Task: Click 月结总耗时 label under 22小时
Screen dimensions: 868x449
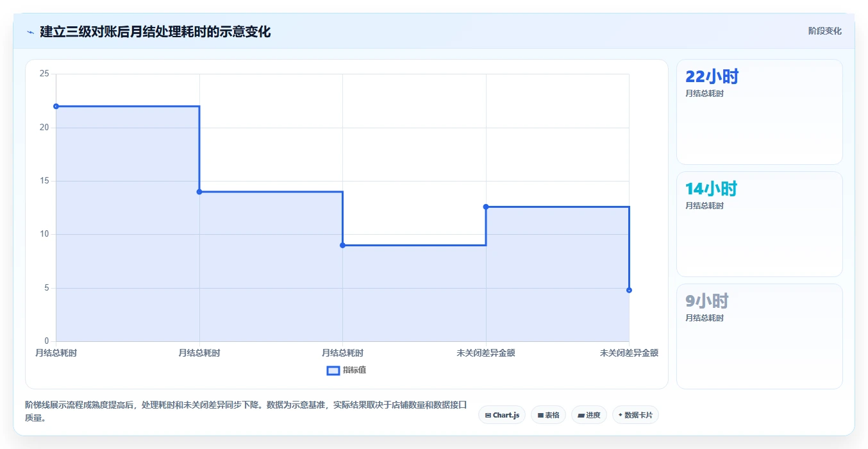Action: point(705,94)
